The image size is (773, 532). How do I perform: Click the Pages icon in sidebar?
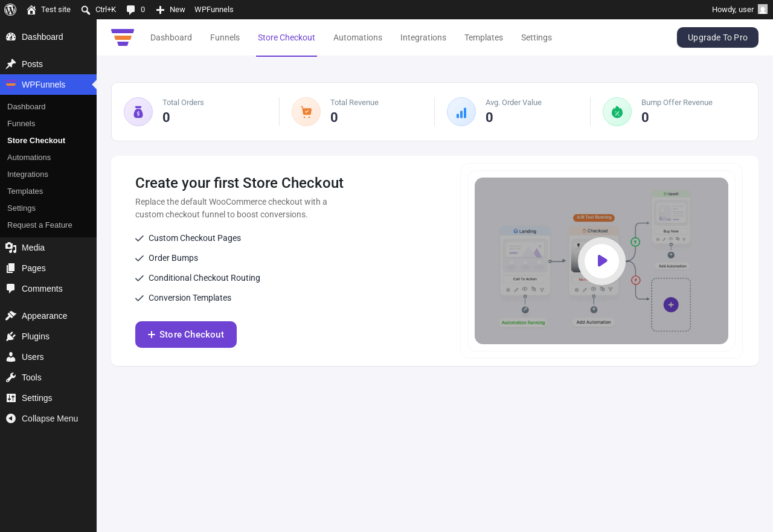(x=11, y=268)
